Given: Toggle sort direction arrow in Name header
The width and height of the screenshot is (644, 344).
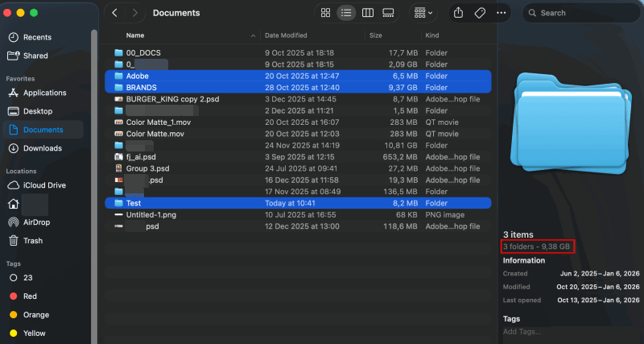Looking at the screenshot, I should (x=253, y=35).
